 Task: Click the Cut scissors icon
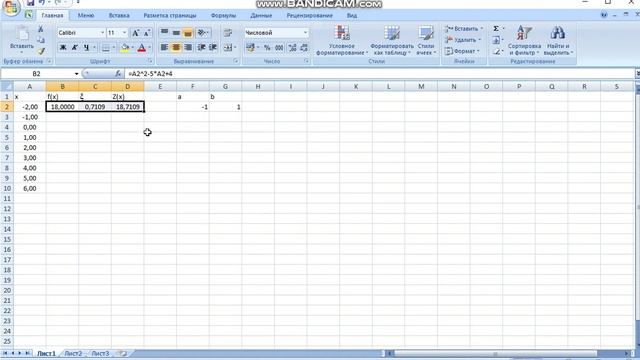(x=41, y=29)
